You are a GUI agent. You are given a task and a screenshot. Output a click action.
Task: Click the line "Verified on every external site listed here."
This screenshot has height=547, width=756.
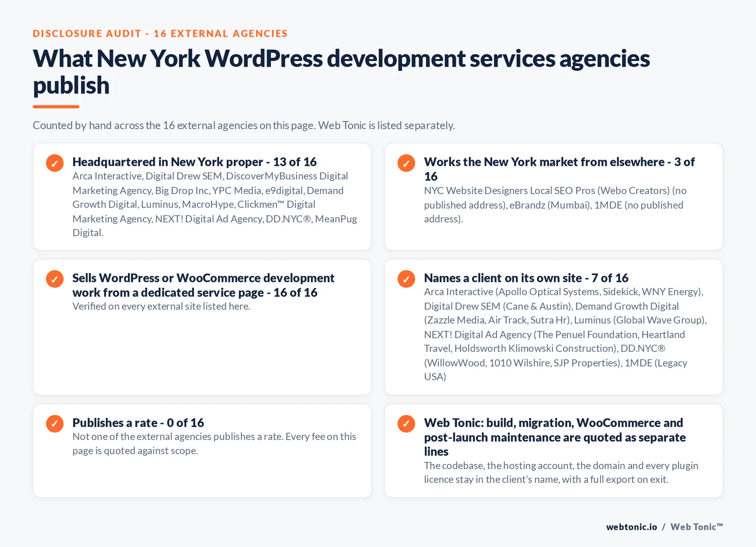(161, 306)
